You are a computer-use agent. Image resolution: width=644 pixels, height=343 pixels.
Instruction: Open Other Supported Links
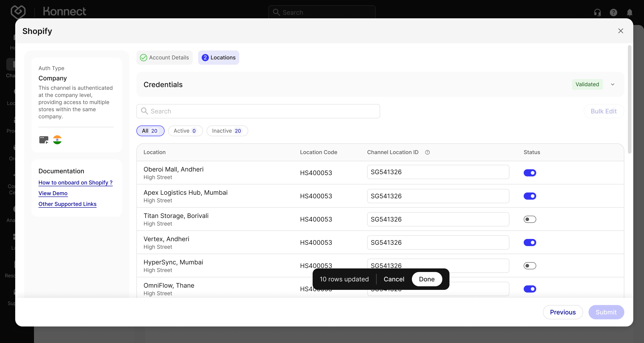tap(68, 204)
